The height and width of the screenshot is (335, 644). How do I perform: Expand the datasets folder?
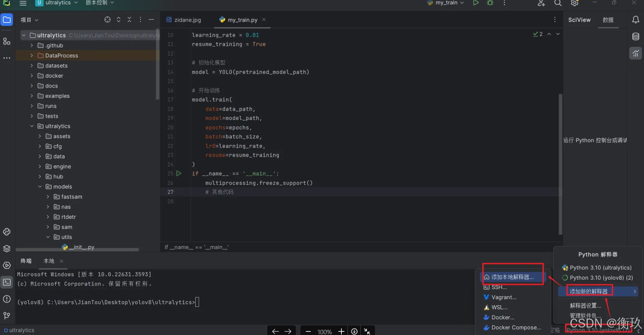coord(32,66)
